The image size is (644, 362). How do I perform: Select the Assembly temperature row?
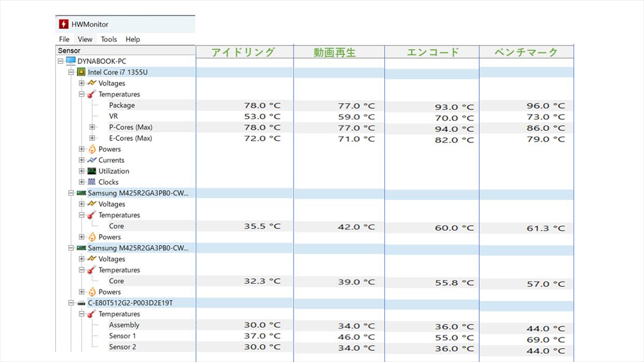tap(124, 325)
